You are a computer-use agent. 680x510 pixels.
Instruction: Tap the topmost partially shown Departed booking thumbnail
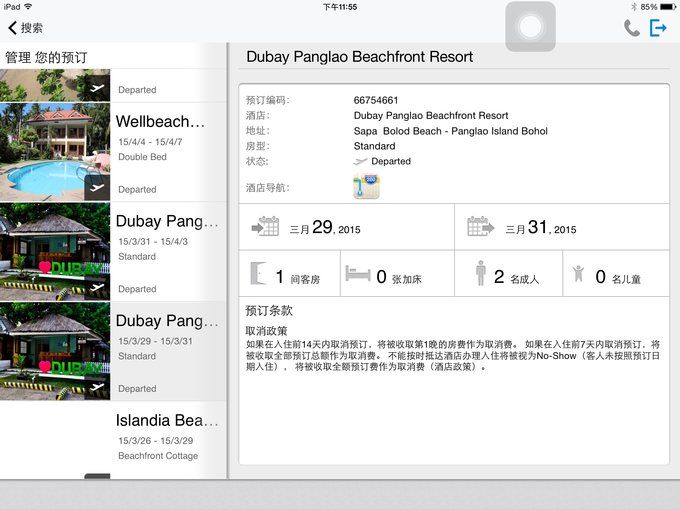[55, 85]
